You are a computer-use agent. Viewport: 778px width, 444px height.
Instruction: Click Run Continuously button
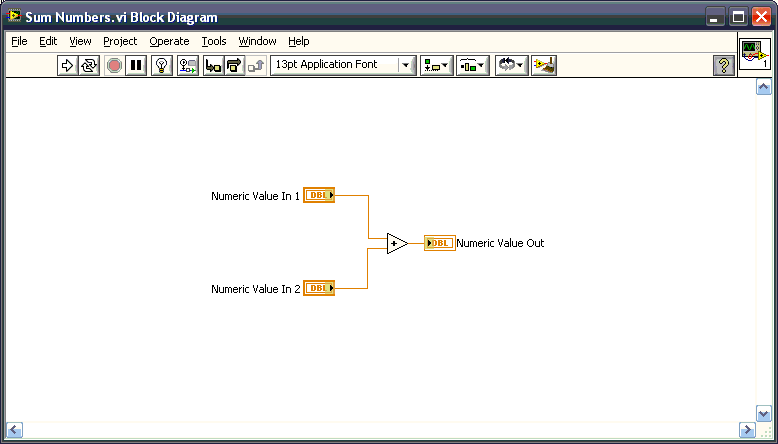tap(89, 65)
